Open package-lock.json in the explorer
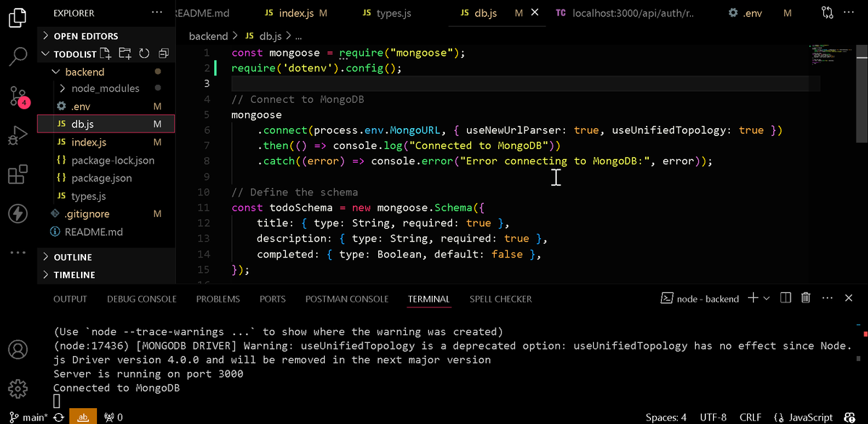This screenshot has height=424, width=868. point(106,161)
